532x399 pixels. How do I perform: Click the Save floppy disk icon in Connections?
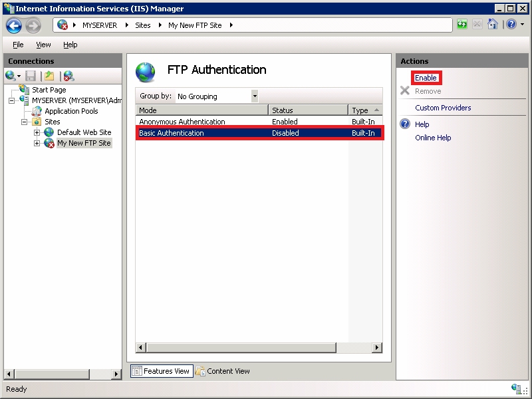point(31,76)
